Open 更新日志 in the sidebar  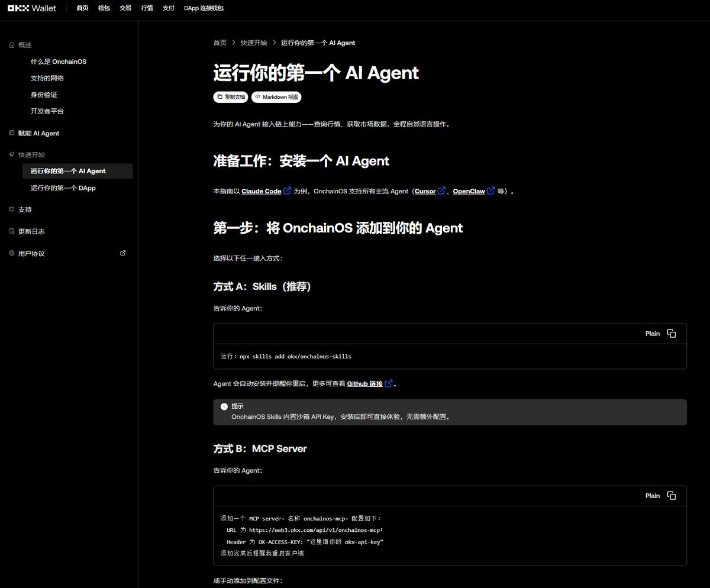tap(31, 231)
